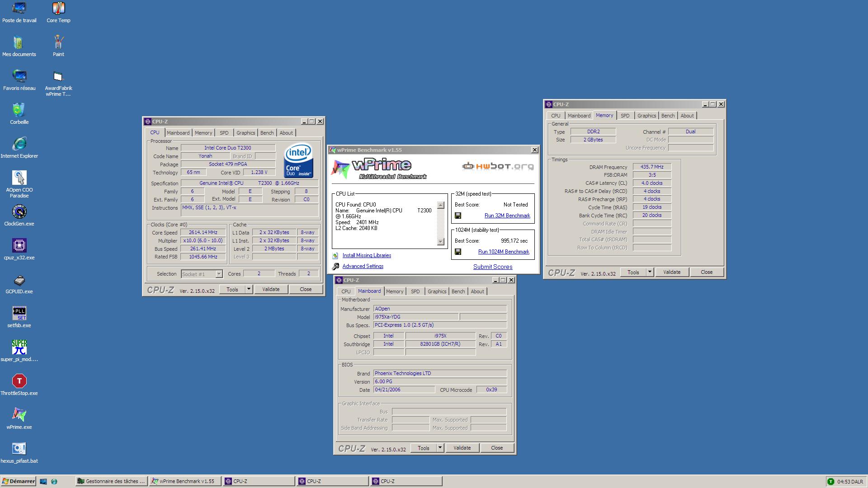Click Run 32M Benchmark link

(507, 216)
